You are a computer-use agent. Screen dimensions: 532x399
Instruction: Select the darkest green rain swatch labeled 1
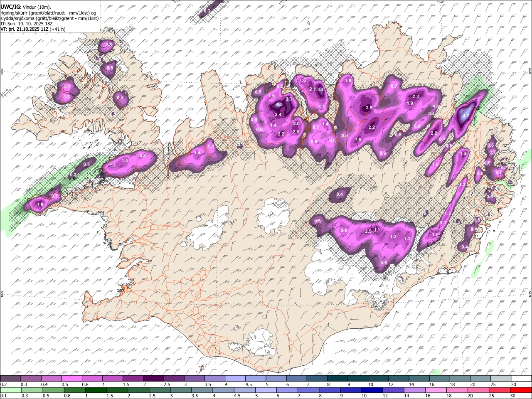(x=96, y=390)
